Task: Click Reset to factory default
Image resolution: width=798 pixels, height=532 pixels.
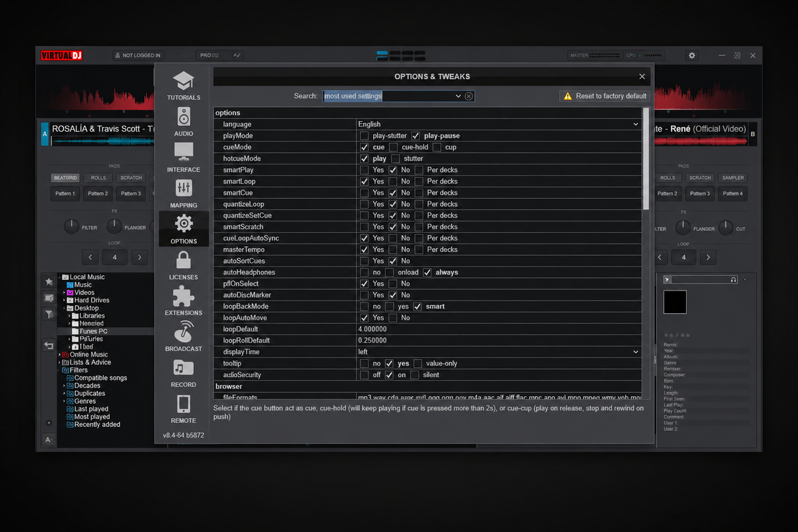Action: pos(605,96)
